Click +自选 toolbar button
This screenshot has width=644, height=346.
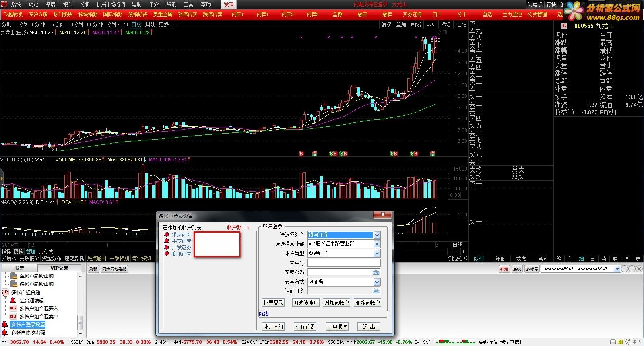[460, 25]
